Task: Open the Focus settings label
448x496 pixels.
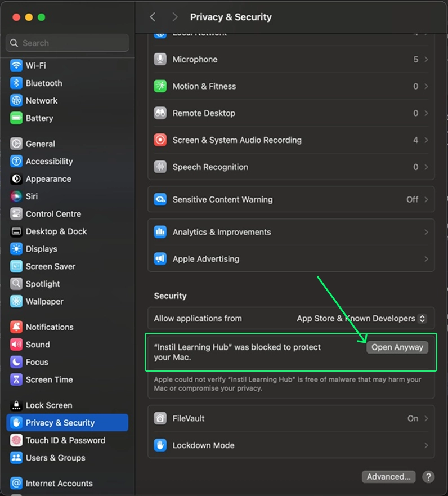Action: click(37, 362)
